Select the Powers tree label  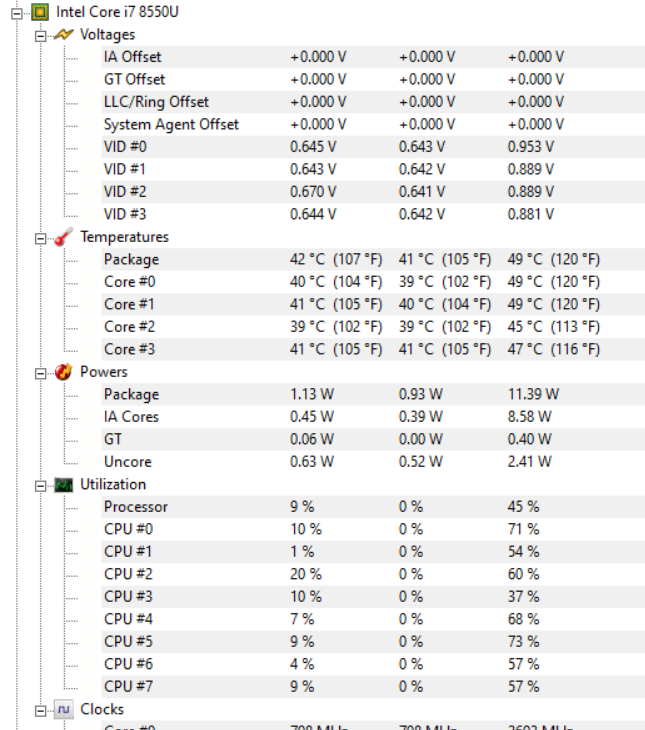[x=104, y=372]
